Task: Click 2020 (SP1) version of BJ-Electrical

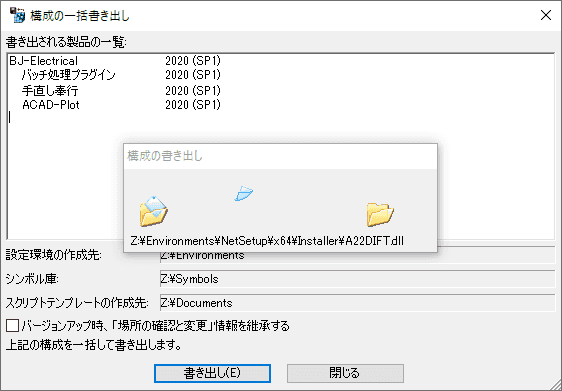Action: pos(193,61)
